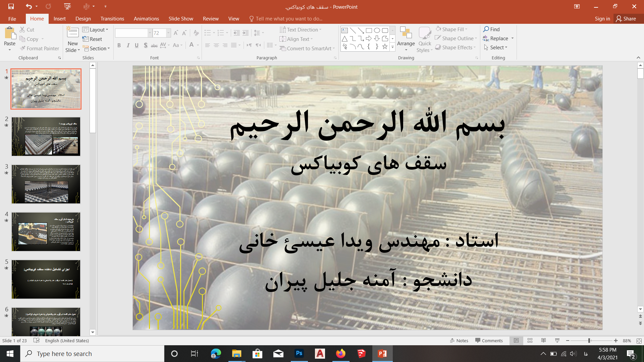Click the zoom slider handle
The image size is (644, 362).
[589, 341]
